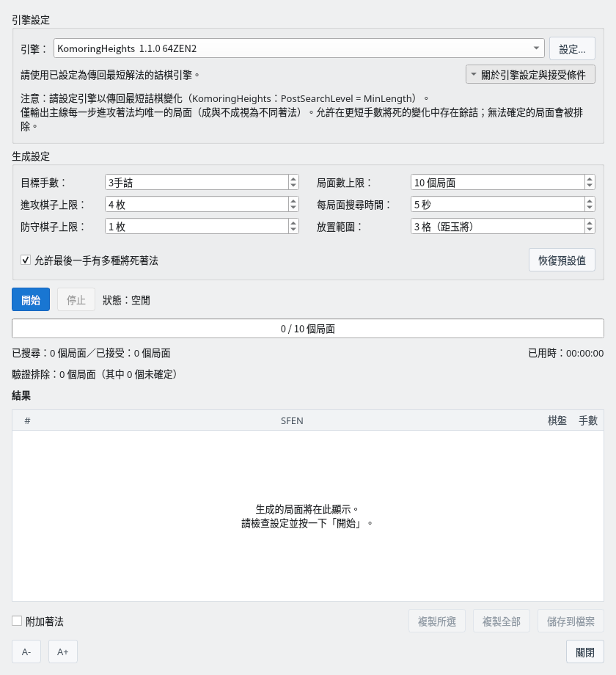Click the 儲存到檔案 button
The image size is (616, 675).
[571, 621]
